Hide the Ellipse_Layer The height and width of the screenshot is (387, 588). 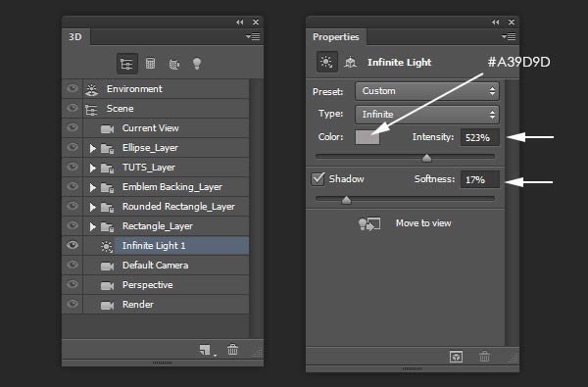tap(73, 147)
